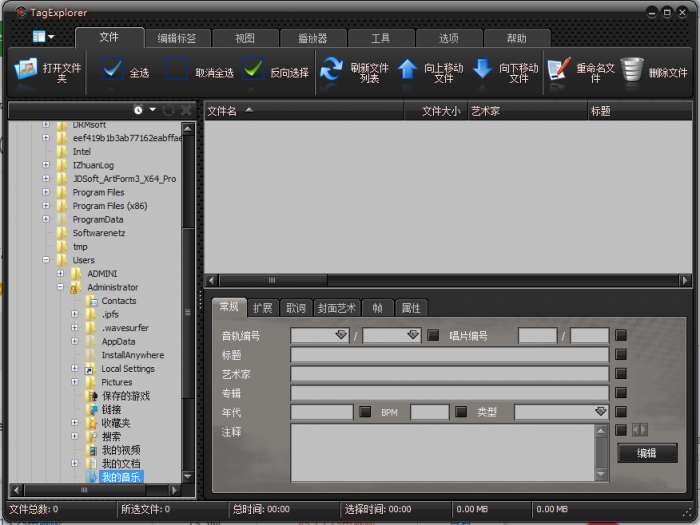The image size is (700, 525).
Task: Click the 删除文件 trash can icon
Action: point(632,70)
